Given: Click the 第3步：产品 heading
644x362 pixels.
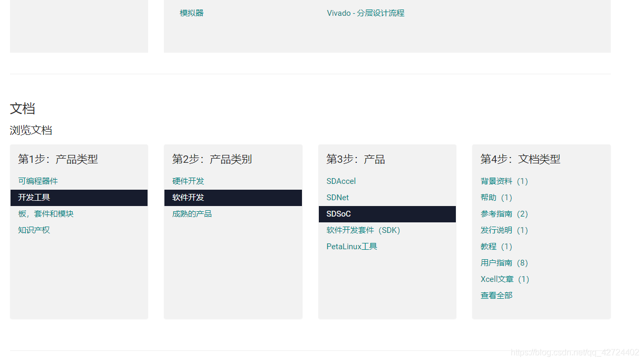Looking at the screenshot, I should click(356, 159).
